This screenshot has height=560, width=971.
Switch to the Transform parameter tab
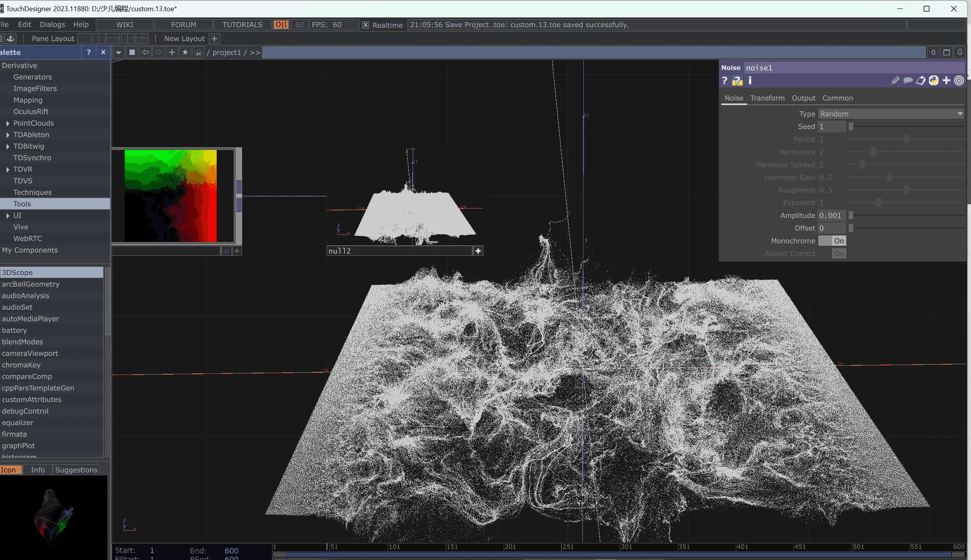tap(767, 98)
